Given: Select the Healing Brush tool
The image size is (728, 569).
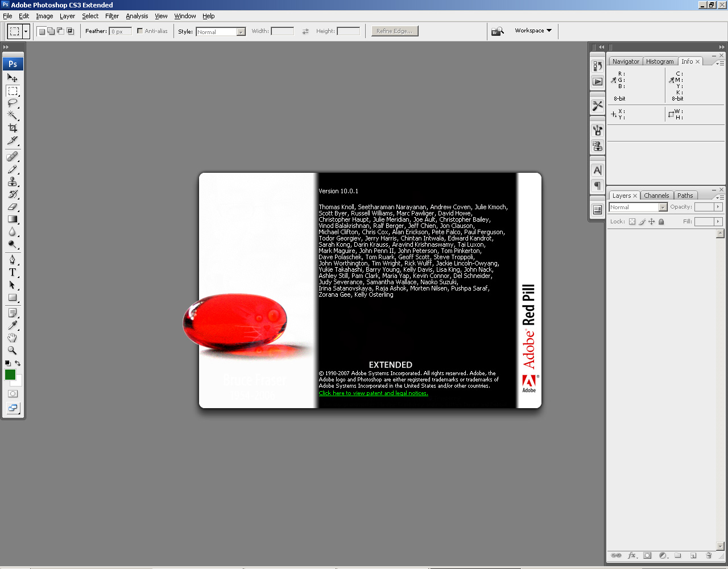Looking at the screenshot, I should pos(13,157).
